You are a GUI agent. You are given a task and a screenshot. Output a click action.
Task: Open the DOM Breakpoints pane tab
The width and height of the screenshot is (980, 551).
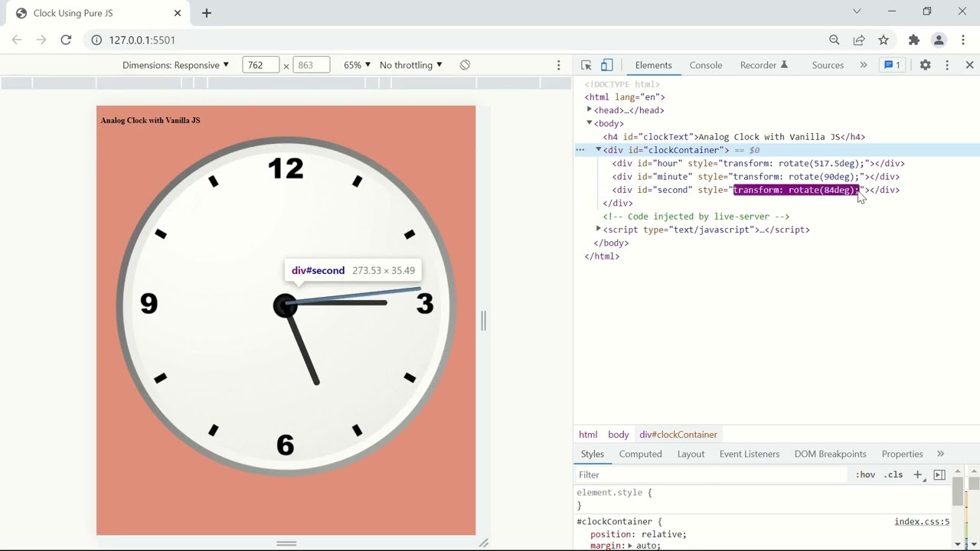coord(831,454)
